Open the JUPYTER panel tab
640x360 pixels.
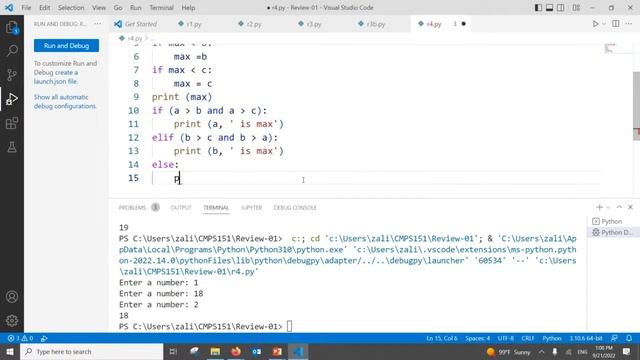pos(251,207)
